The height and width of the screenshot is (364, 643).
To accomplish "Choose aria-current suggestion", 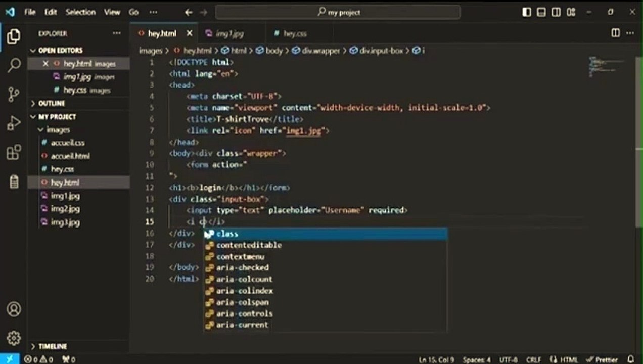I will pos(326,325).
